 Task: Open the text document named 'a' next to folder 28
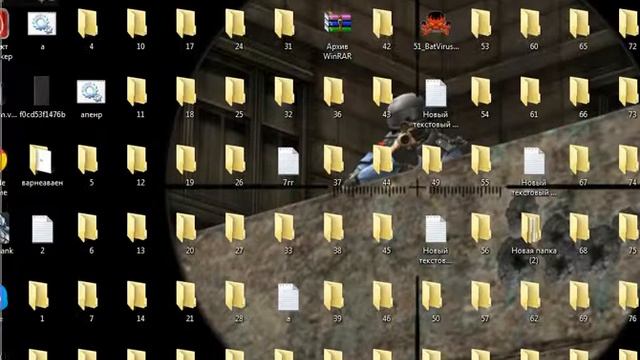[288, 297]
